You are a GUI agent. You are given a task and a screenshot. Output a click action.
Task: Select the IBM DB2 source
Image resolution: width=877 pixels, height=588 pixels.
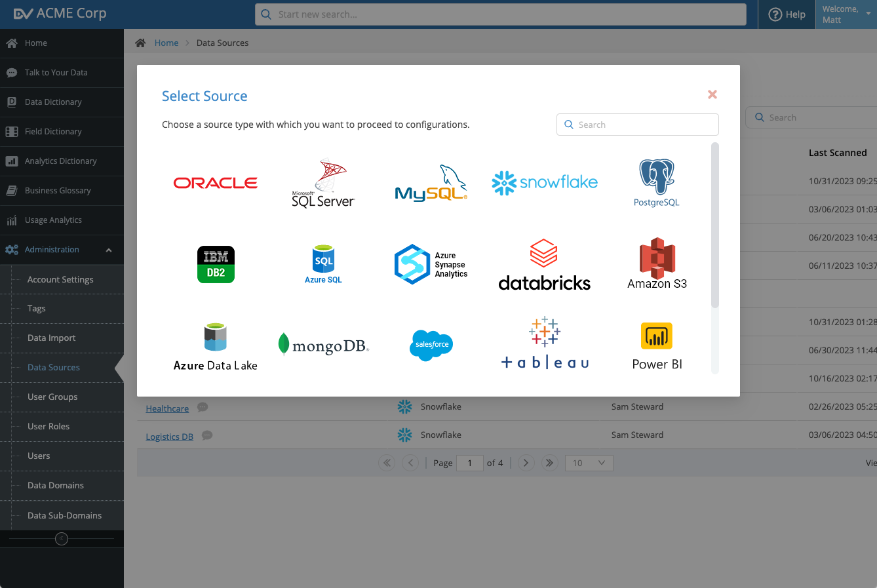(216, 265)
